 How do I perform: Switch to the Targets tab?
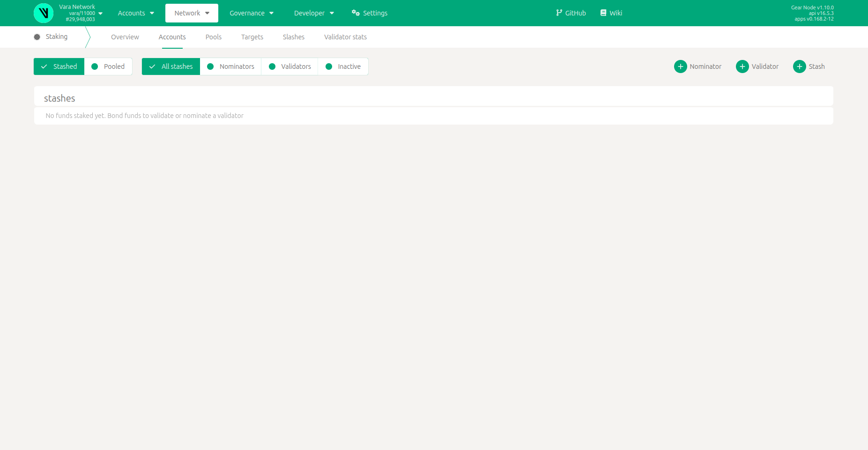pyautogui.click(x=252, y=37)
